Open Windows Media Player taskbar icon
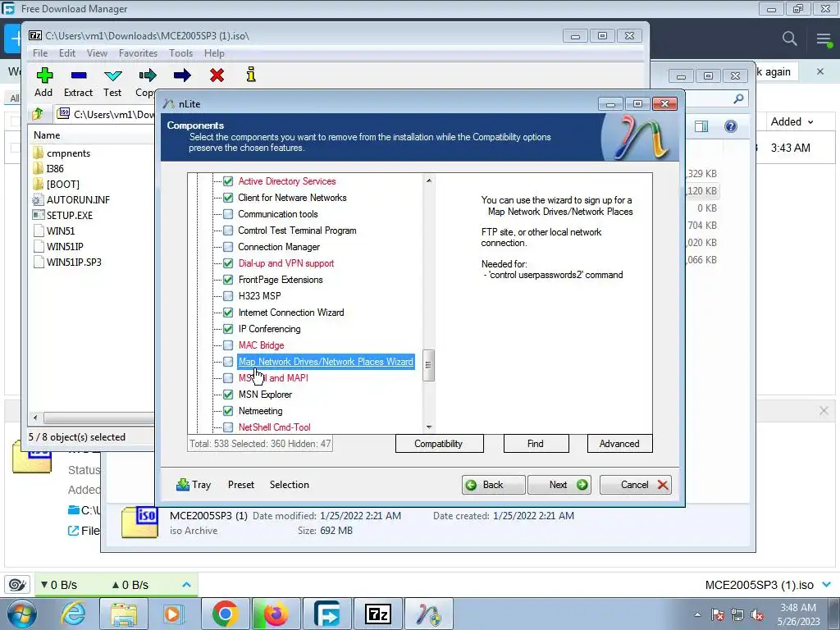Image resolution: width=840 pixels, height=630 pixels. click(x=174, y=614)
